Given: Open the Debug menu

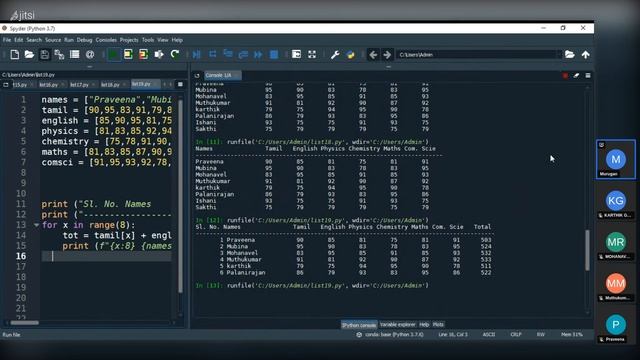Looking at the screenshot, I should tap(84, 40).
